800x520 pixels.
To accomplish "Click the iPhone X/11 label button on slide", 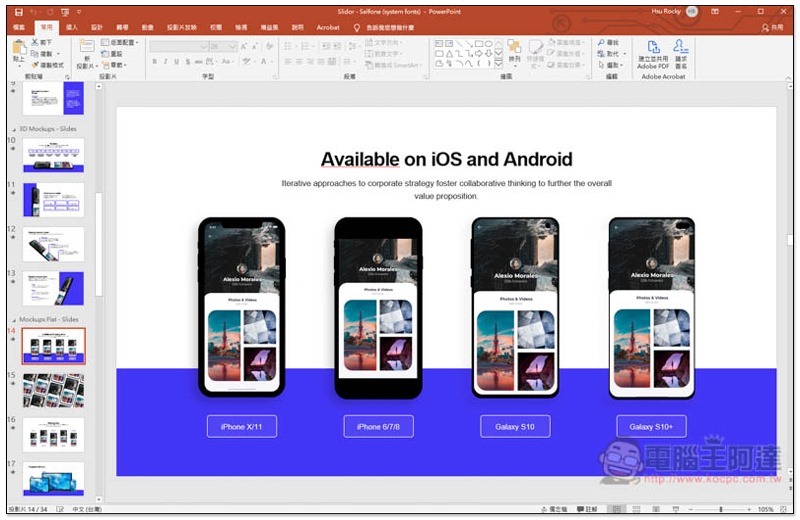I will point(241,427).
